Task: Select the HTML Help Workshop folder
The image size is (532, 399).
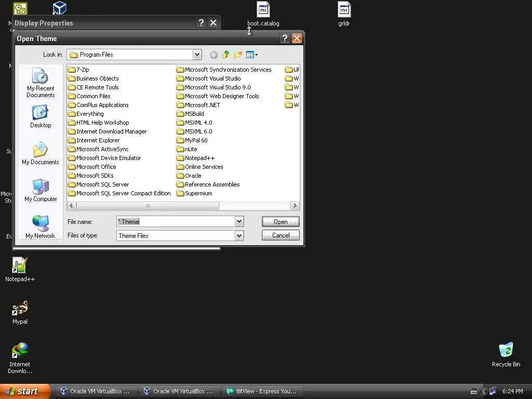Action: (x=99, y=123)
